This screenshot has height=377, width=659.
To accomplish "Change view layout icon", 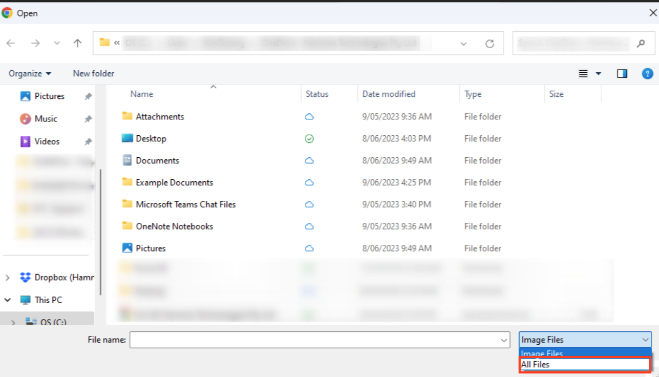I will (583, 74).
